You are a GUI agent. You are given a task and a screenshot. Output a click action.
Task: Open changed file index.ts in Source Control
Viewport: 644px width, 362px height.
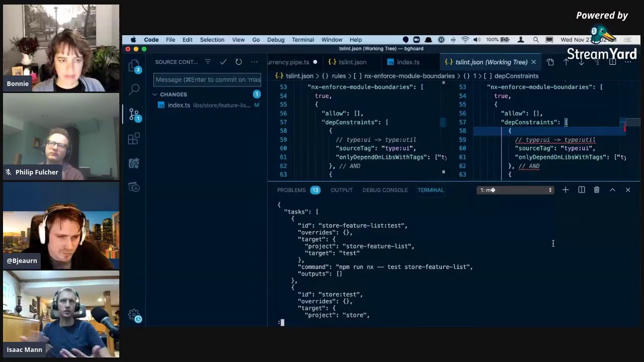[x=207, y=105]
